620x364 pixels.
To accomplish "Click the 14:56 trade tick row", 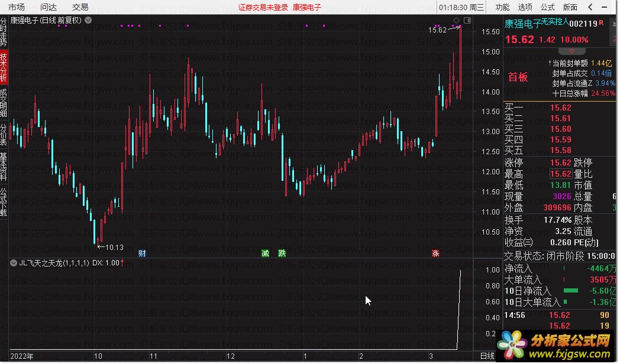I will 559,315.
